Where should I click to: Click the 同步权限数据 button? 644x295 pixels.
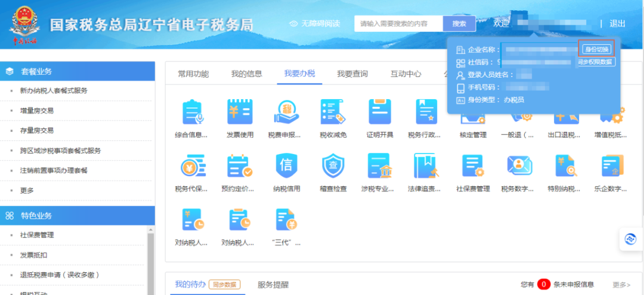(x=596, y=62)
